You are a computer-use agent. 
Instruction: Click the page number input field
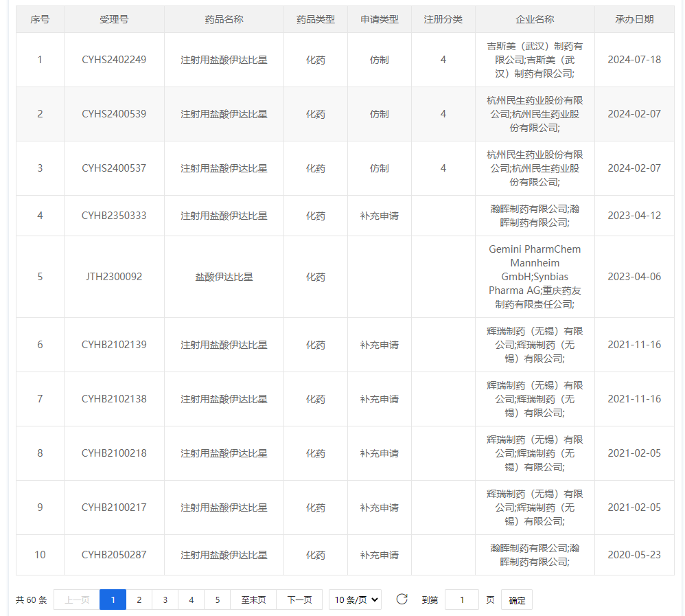point(462,600)
